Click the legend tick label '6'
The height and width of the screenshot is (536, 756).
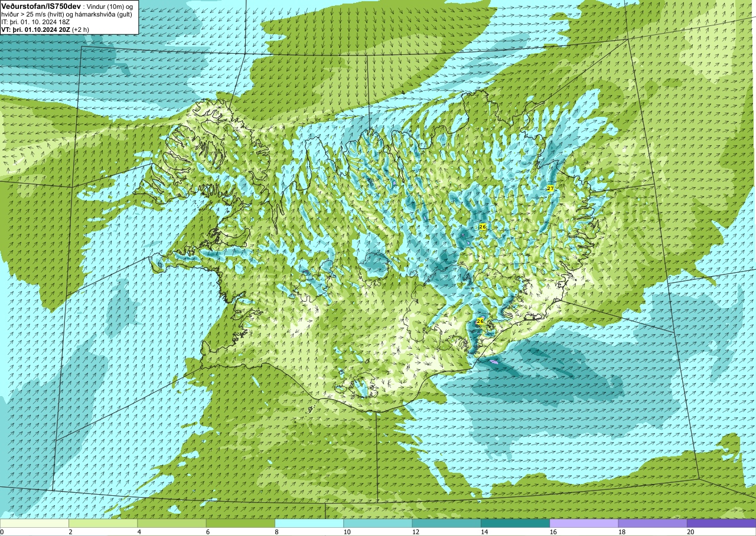tap(207, 532)
